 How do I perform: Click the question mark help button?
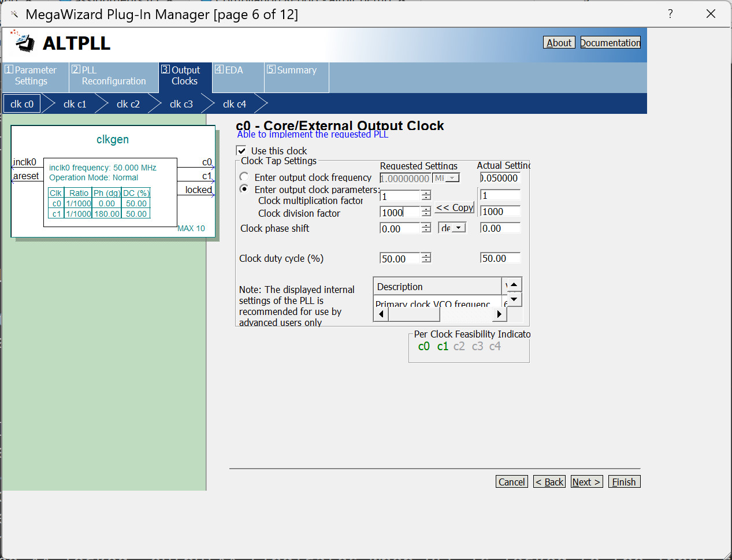(670, 14)
